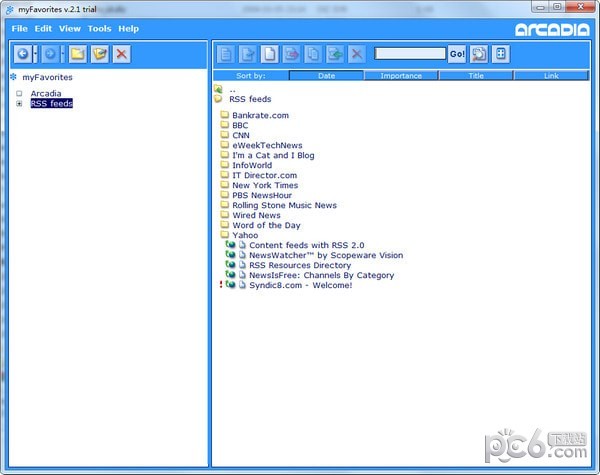The image size is (600, 475).
Task: Click the window layout grid icon
Action: point(501,54)
